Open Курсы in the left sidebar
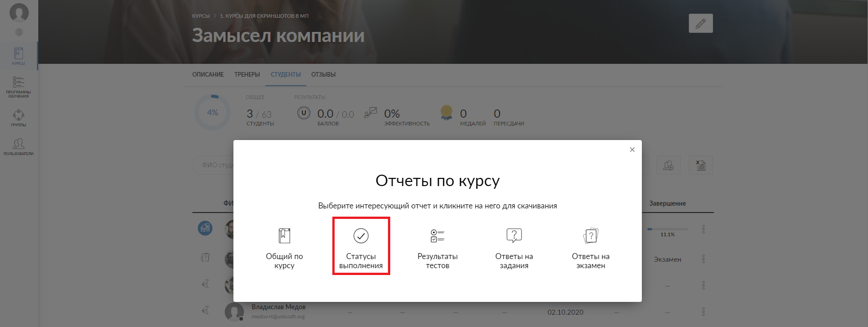 pos(19,56)
